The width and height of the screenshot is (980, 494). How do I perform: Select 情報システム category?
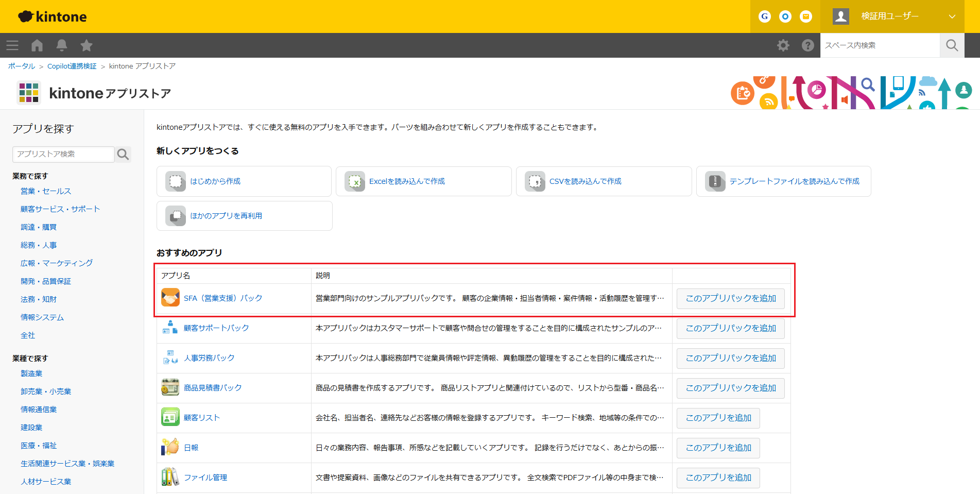42,317
